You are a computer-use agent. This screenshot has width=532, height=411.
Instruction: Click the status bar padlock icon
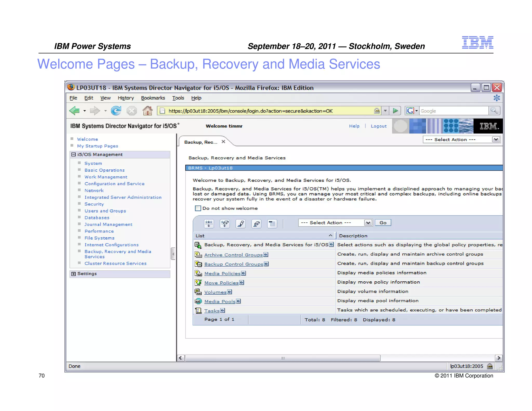point(490,366)
